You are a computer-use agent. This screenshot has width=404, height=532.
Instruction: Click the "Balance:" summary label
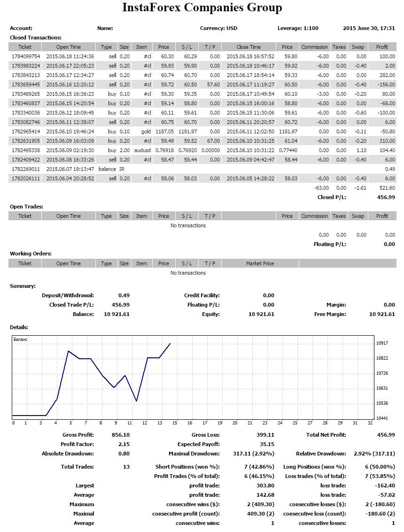[83, 314]
